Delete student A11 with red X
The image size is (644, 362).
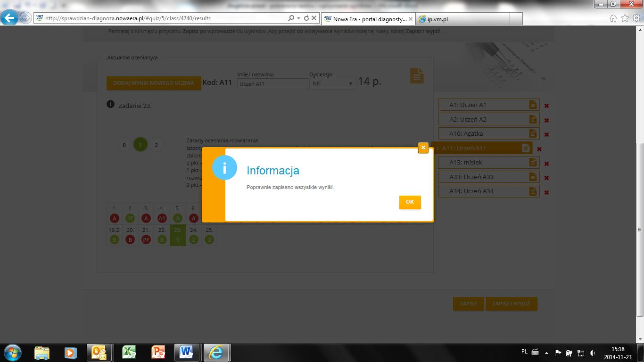coord(539,149)
